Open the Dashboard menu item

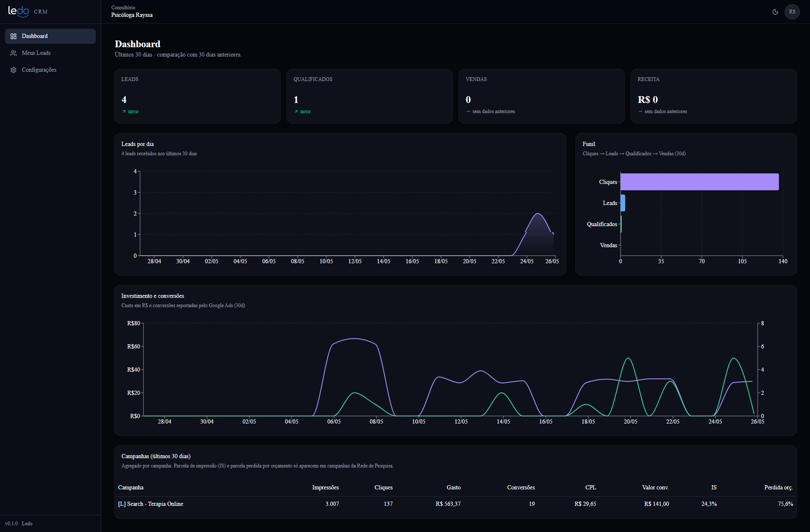(x=50, y=36)
